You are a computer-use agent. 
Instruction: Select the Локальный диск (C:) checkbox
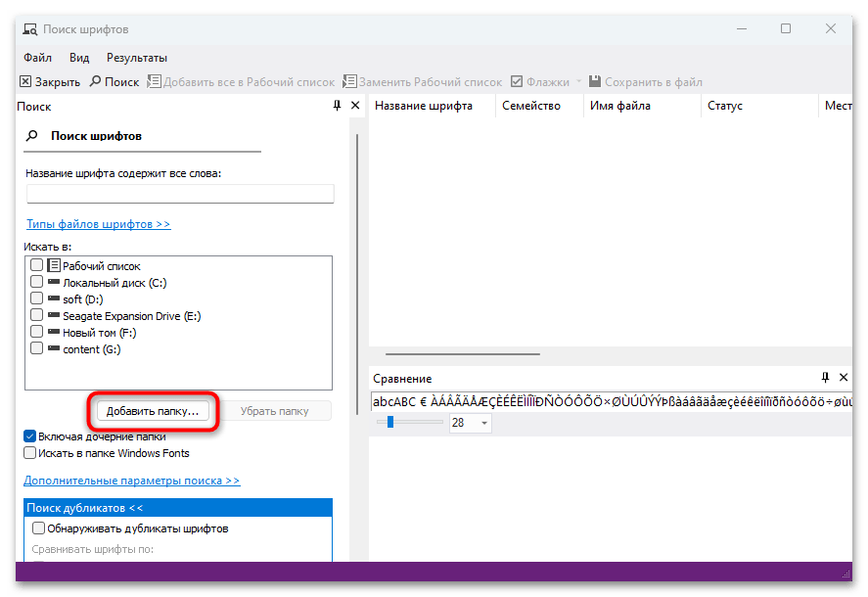point(35,282)
